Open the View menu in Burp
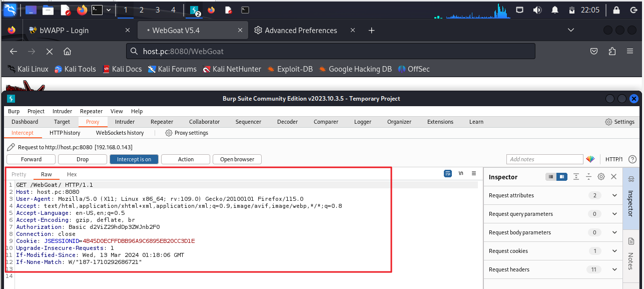Image resolution: width=644 pixels, height=289 pixels. click(117, 111)
